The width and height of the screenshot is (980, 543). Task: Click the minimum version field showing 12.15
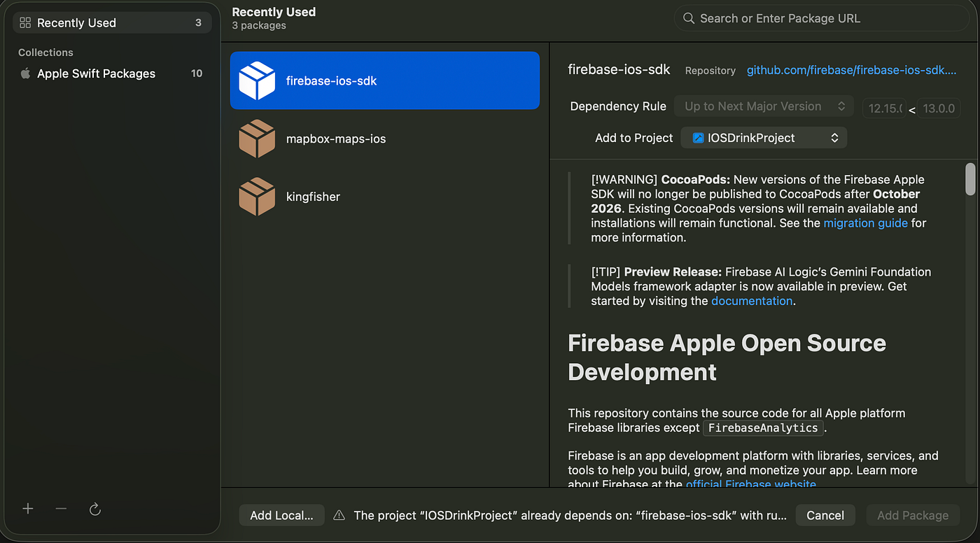click(884, 108)
